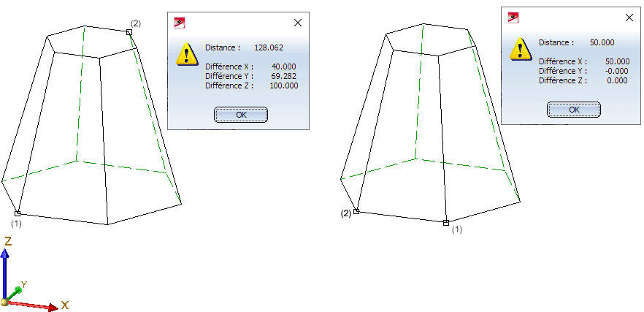Click the origin sphere of the coordinate triad

coord(4,303)
